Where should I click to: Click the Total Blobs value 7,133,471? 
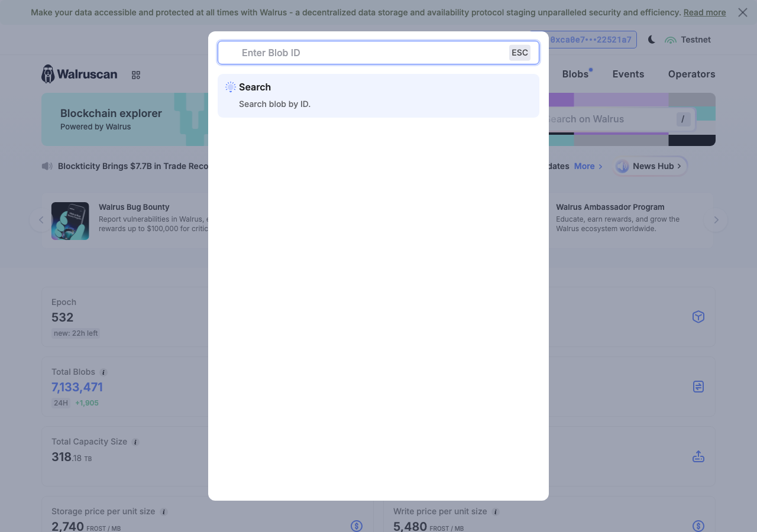tap(77, 387)
